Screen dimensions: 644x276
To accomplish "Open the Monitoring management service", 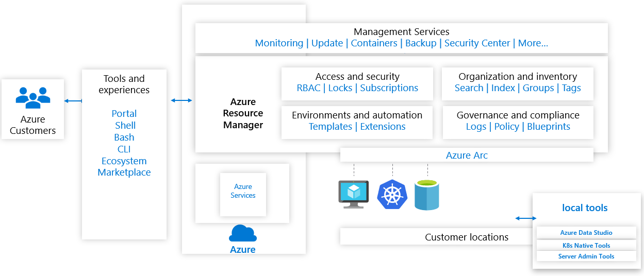I will 279,43.
